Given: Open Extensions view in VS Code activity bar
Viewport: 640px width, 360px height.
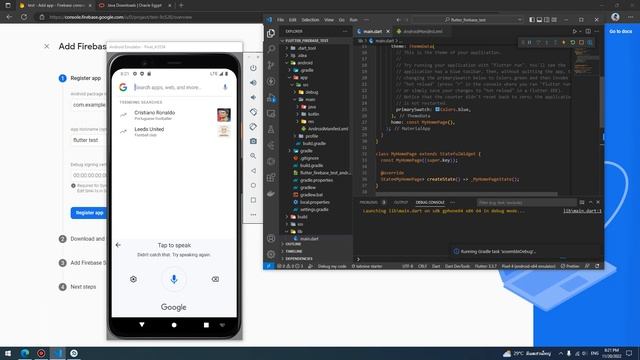Looking at the screenshot, I should 271,178.
